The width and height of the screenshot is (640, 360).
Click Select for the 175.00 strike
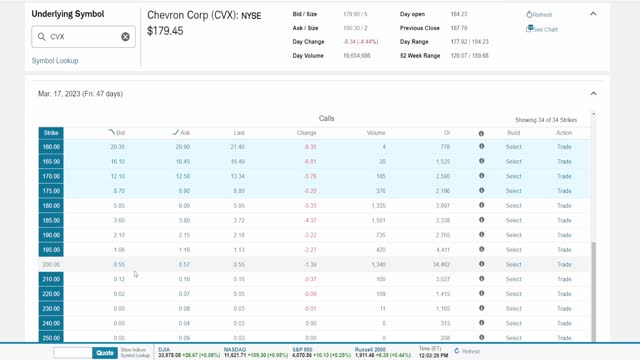(x=513, y=191)
